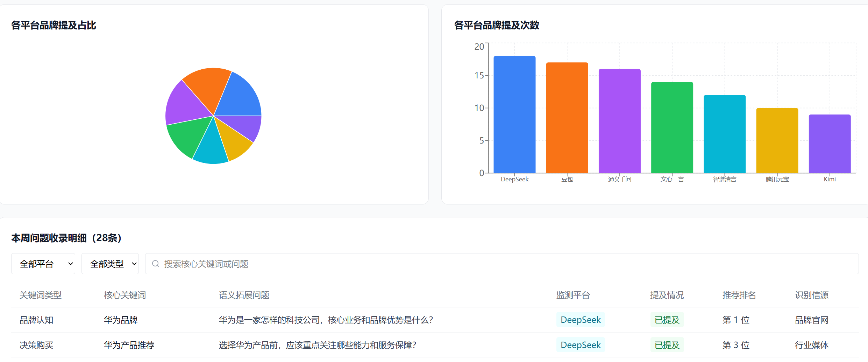
Task: Select the 华为产品推荐 keyword cell
Action: point(129,345)
